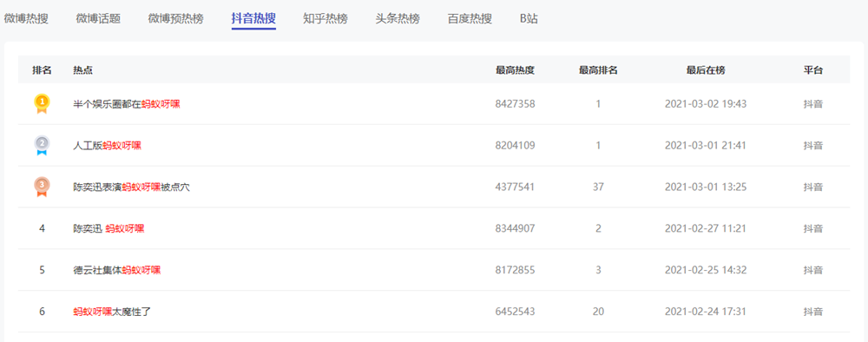This screenshot has width=868, height=342.
Task: Open the B站 tab
Action: (529, 18)
